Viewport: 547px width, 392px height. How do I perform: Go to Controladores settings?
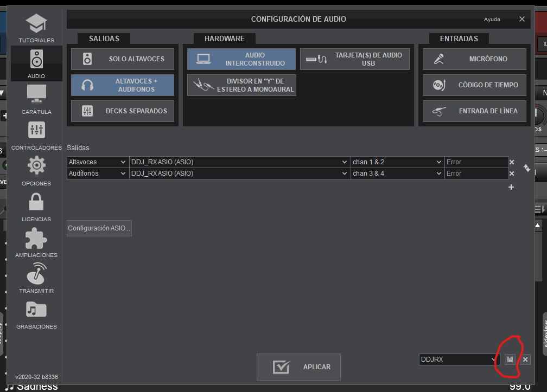click(x=36, y=136)
